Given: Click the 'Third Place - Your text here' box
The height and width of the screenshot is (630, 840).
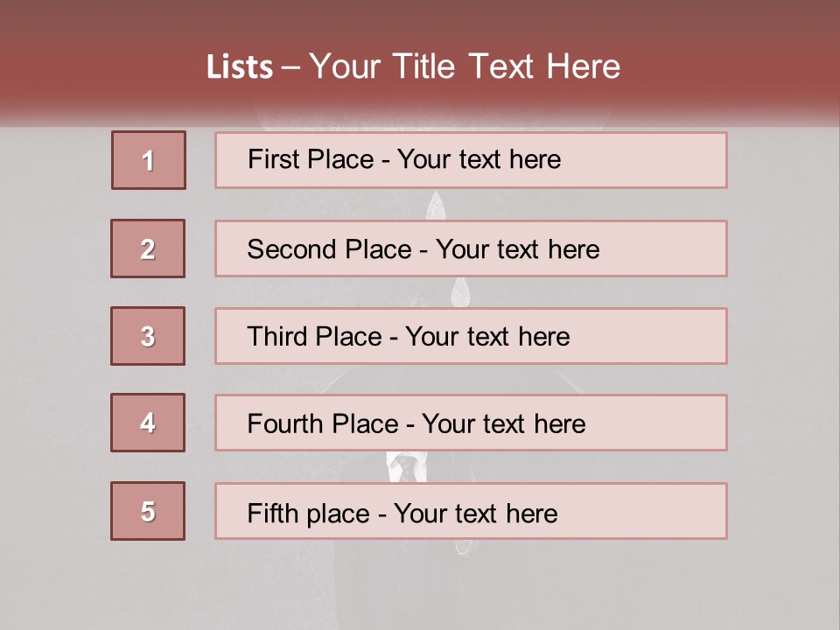Looking at the screenshot, I should click(471, 336).
